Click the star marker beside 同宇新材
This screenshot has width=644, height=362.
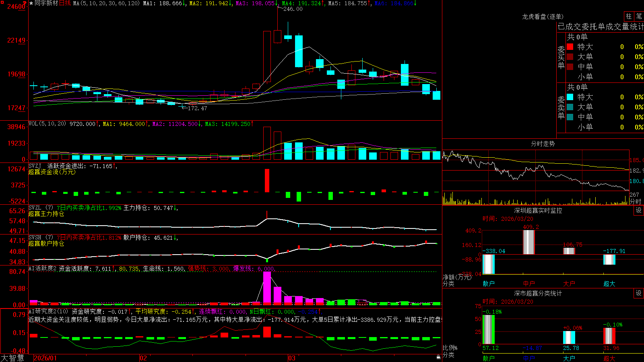click(31, 3)
